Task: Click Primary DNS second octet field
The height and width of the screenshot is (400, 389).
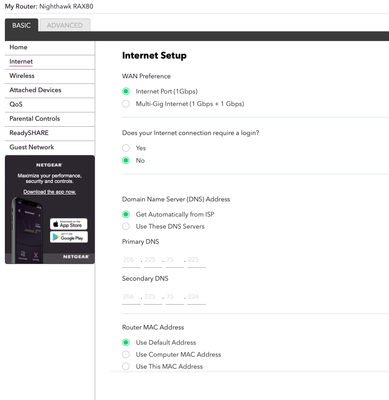Action: 153,260
